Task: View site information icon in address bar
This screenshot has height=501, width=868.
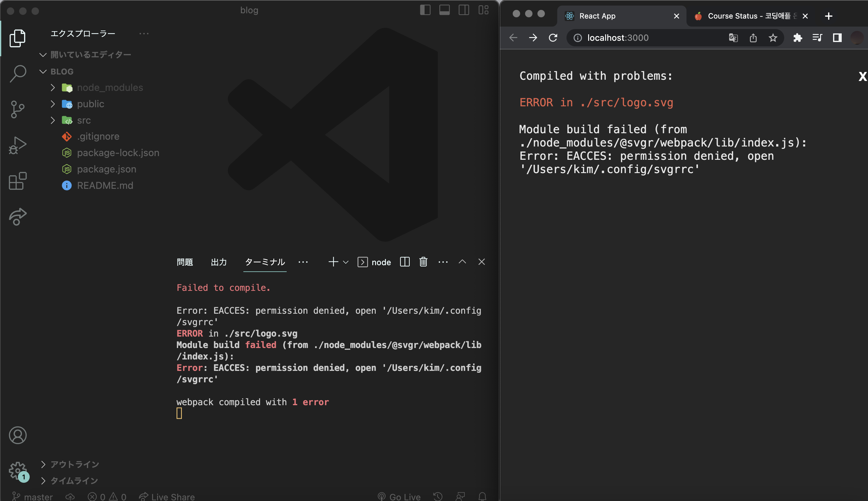Action: pyautogui.click(x=578, y=37)
